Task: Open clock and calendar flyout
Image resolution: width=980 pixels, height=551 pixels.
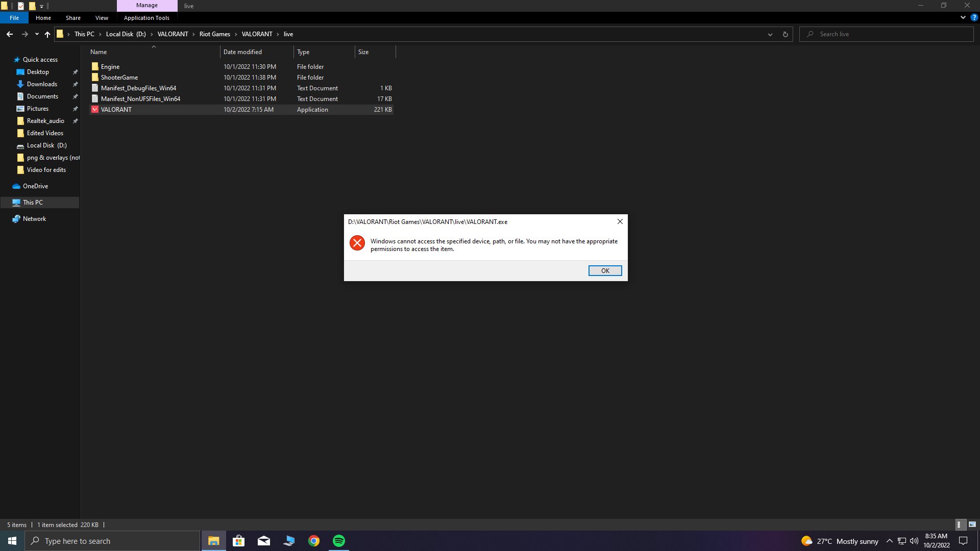Action: pos(936,541)
